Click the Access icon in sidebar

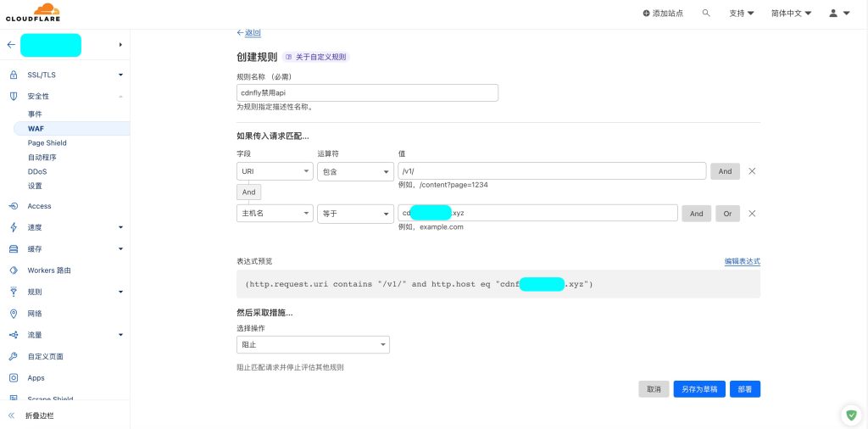[x=14, y=206]
